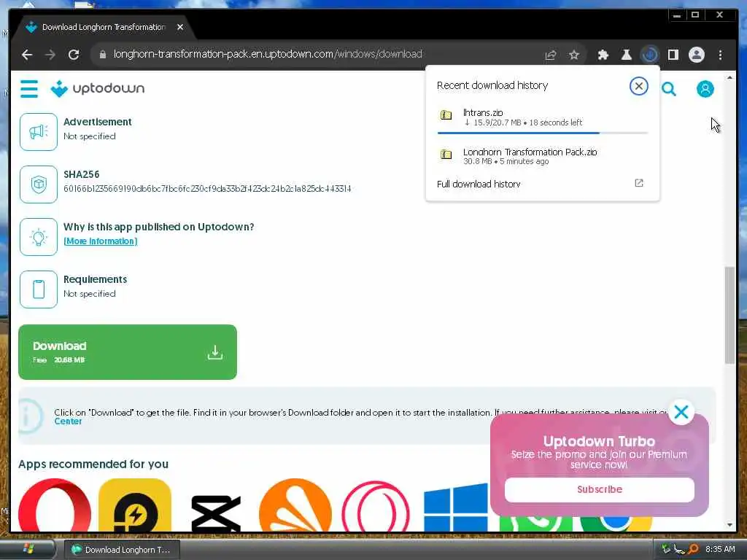This screenshot has height=560, width=747.
Task: Open the orange app thumbnail
Action: coord(295,505)
